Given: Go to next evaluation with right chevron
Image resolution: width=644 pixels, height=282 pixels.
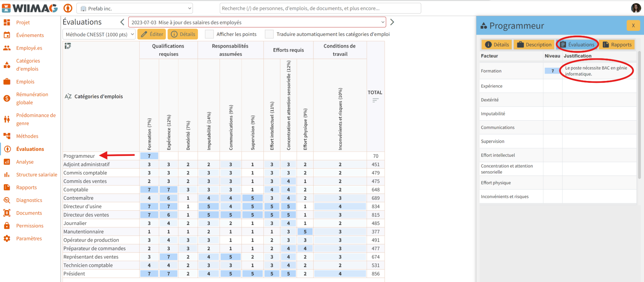Looking at the screenshot, I should coord(392,22).
